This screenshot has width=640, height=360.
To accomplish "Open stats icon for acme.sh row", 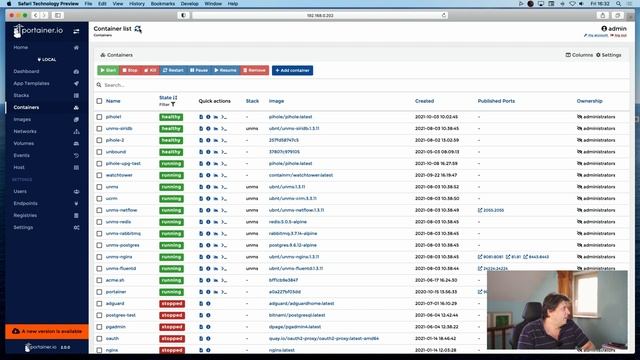I will pyautogui.click(x=216, y=280).
